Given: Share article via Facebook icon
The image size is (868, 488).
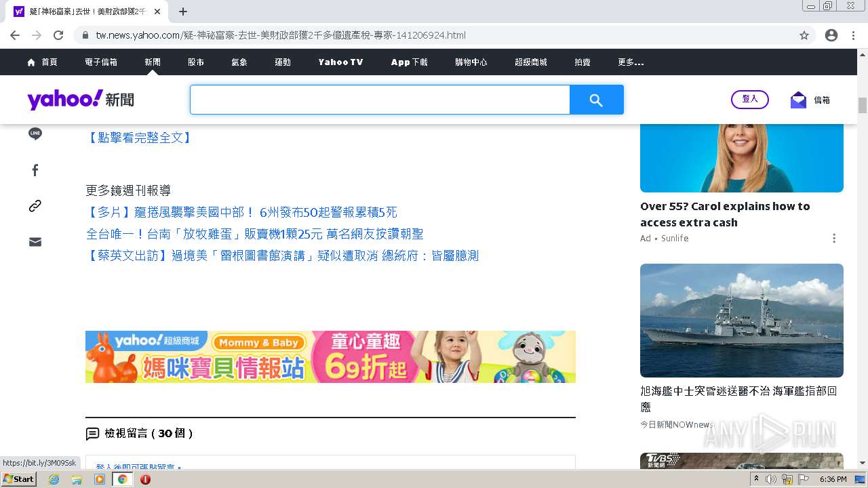Looking at the screenshot, I should 35,170.
